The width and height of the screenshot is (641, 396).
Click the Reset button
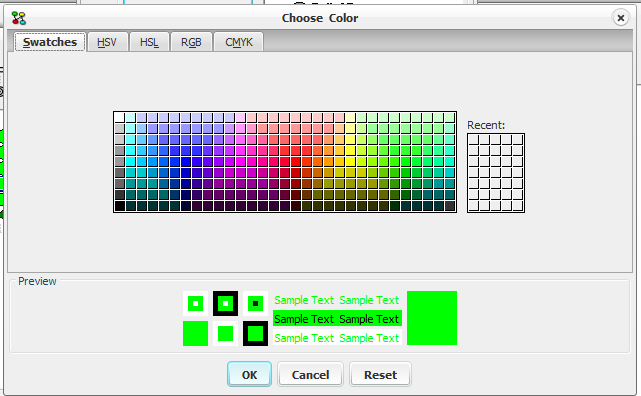click(380, 374)
